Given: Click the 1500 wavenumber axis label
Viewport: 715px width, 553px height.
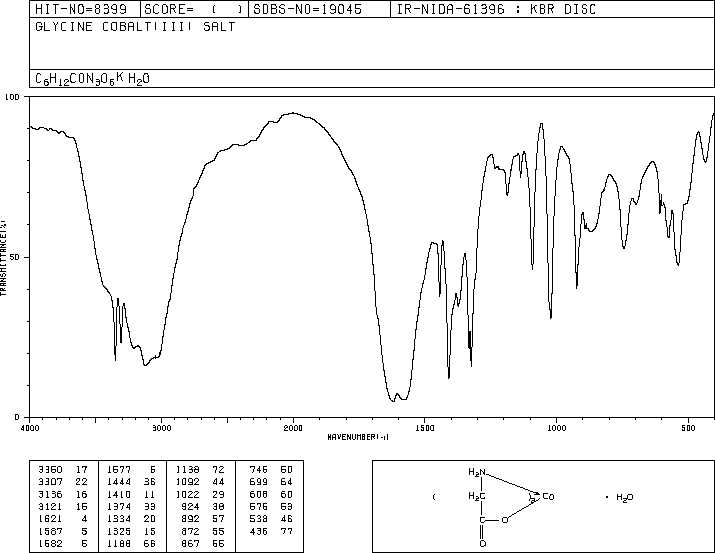Looking at the screenshot, I should [425, 428].
